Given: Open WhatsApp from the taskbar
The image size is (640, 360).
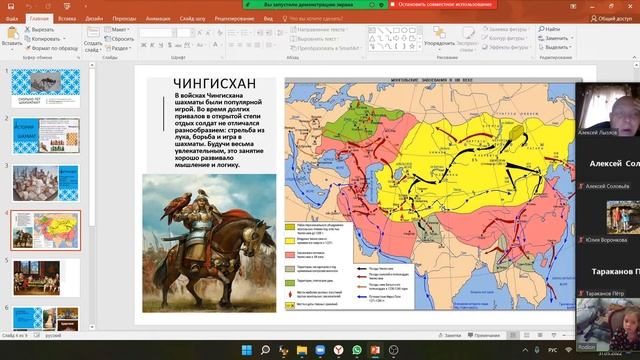Looking at the screenshot, I should 357,350.
